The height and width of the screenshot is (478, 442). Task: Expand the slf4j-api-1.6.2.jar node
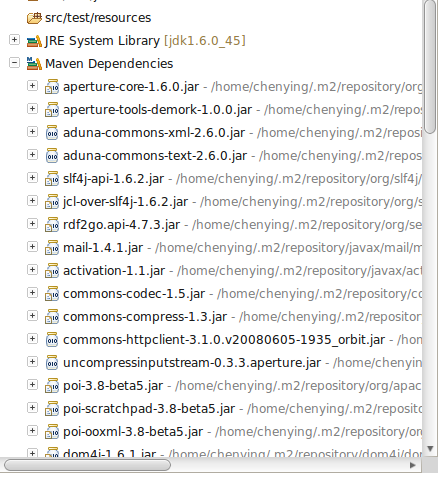point(32,178)
